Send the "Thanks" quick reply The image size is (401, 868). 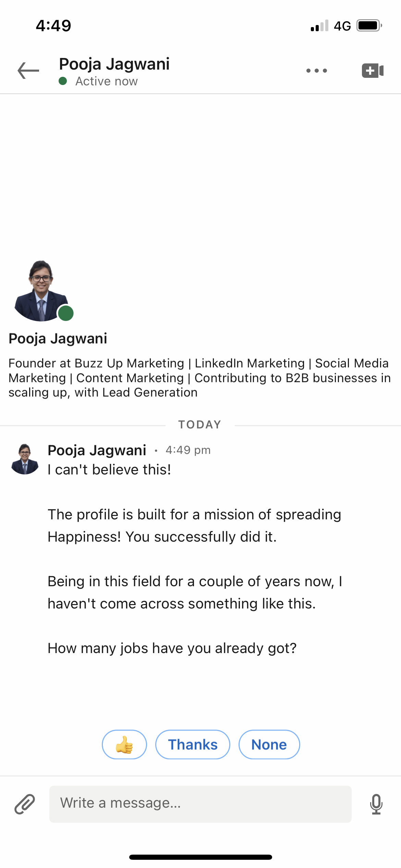pos(193,745)
